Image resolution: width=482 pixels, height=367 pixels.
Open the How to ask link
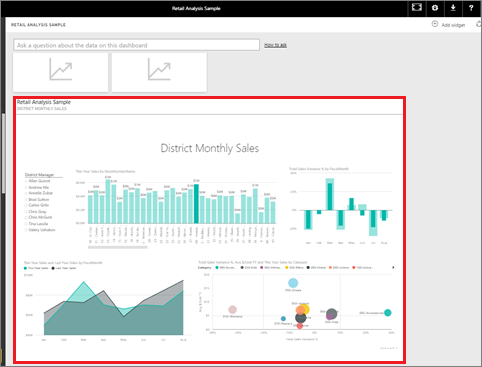tap(275, 45)
